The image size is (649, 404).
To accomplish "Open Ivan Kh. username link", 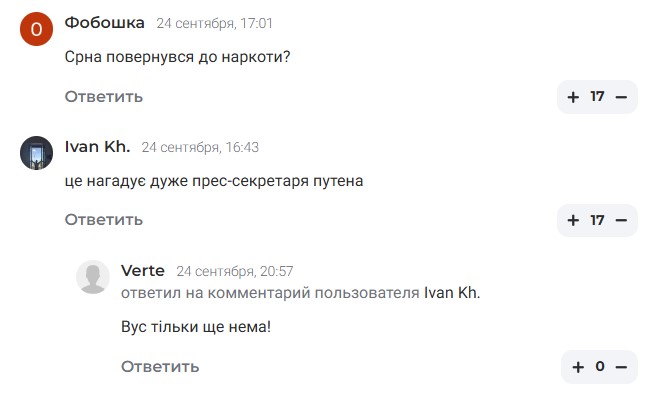I will tap(97, 147).
